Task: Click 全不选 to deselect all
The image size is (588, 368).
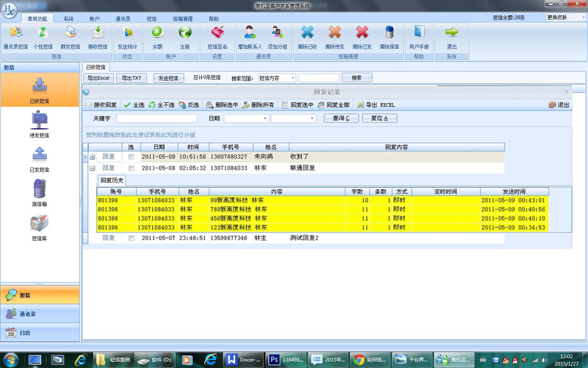Action: click(161, 105)
